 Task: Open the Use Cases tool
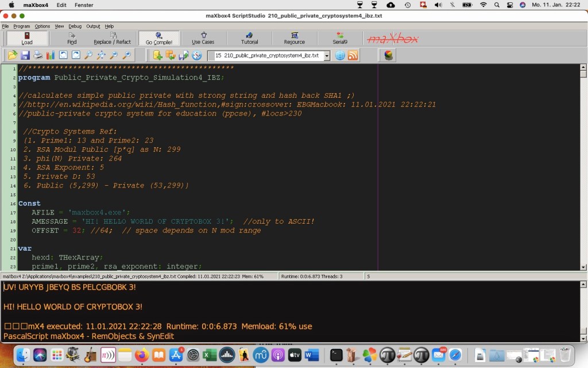[x=203, y=39]
